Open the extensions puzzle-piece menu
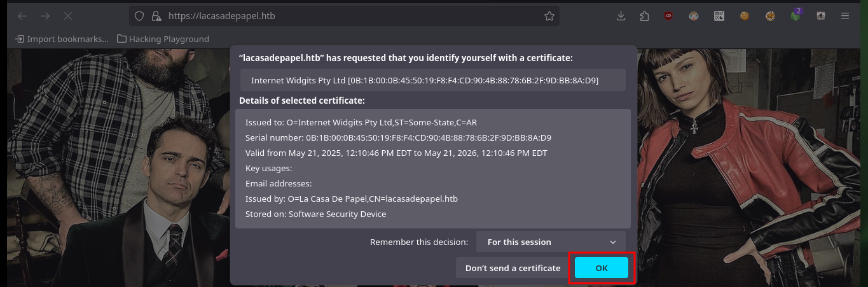This screenshot has width=868, height=287. (x=644, y=16)
